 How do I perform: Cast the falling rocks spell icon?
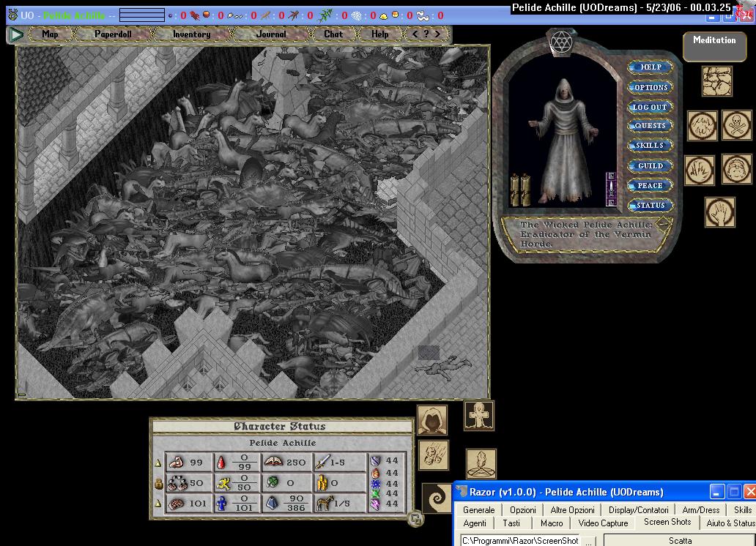pos(434,455)
